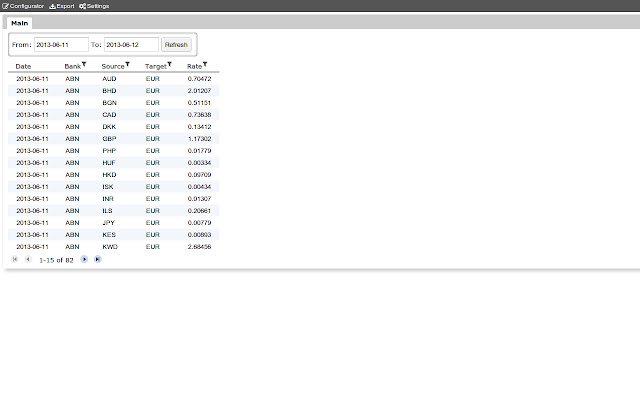Go to the last page of results

98,259
